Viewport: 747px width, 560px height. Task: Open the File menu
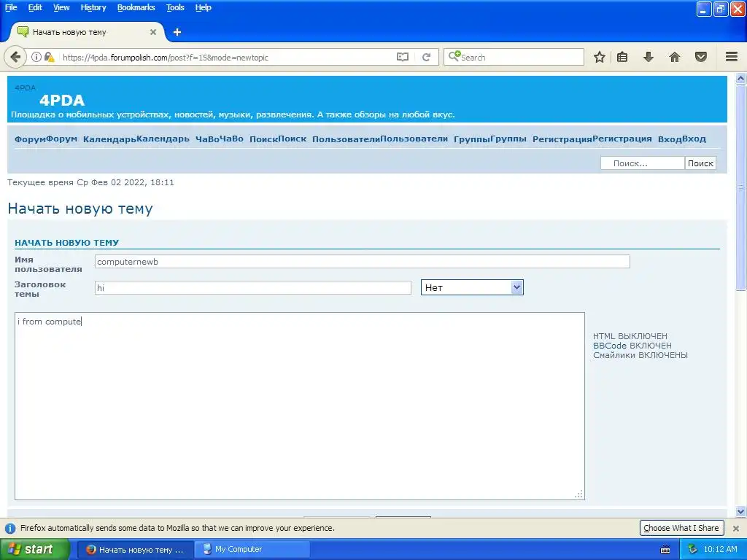pos(11,7)
